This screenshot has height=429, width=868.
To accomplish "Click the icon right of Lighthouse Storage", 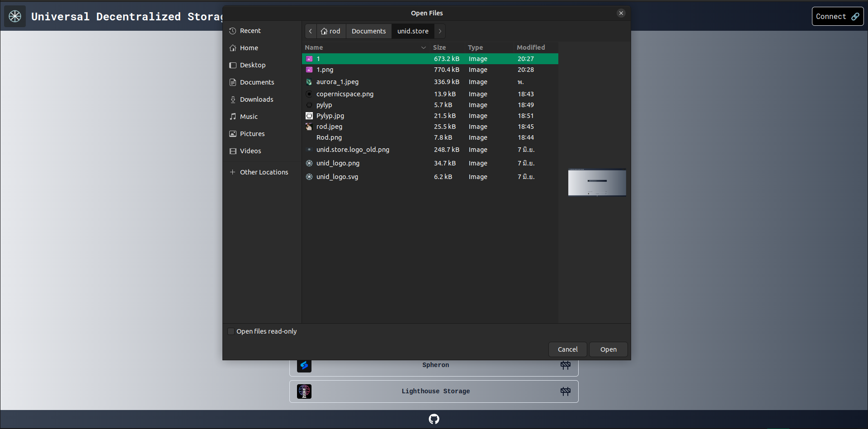I will pyautogui.click(x=566, y=391).
